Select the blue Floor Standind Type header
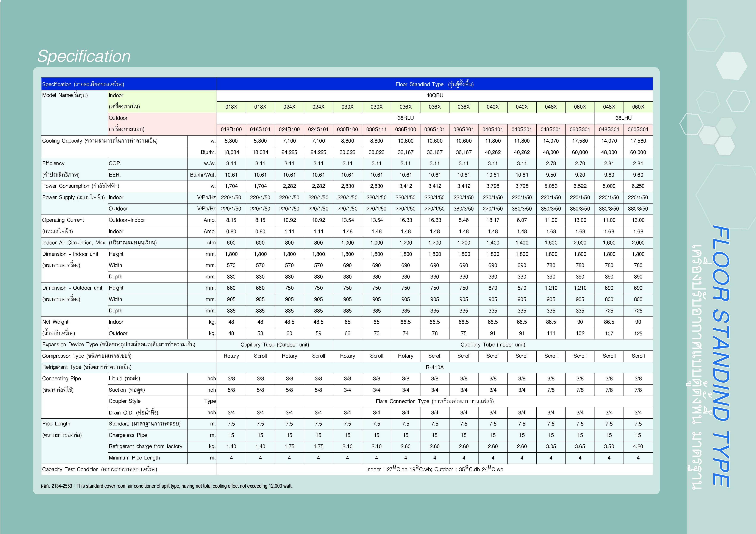 [x=434, y=84]
